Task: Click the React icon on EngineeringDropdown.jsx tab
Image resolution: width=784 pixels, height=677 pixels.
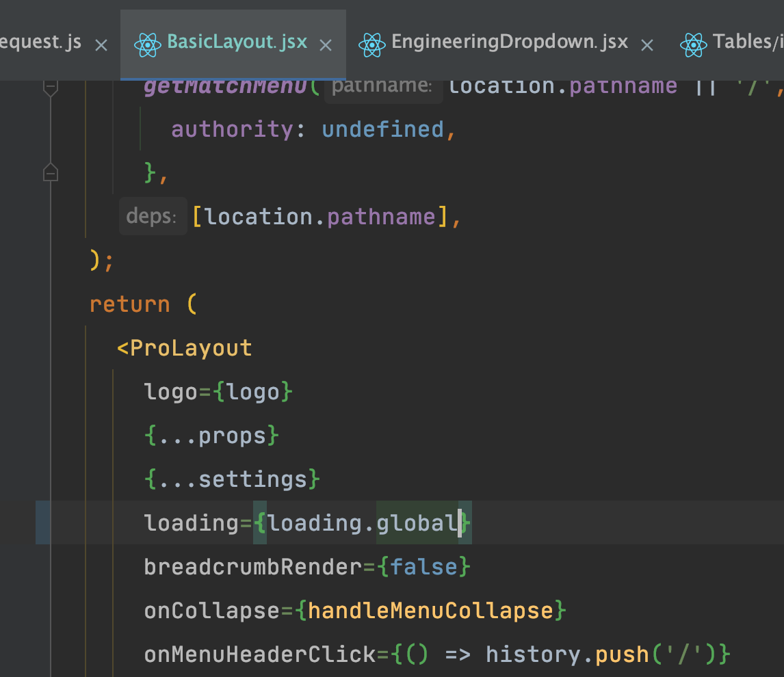Action: (x=372, y=42)
